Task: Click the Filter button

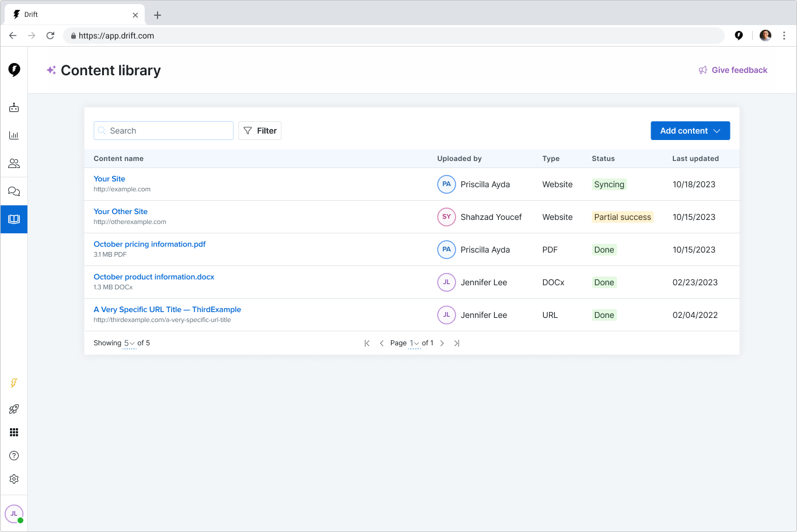Action: (x=260, y=131)
